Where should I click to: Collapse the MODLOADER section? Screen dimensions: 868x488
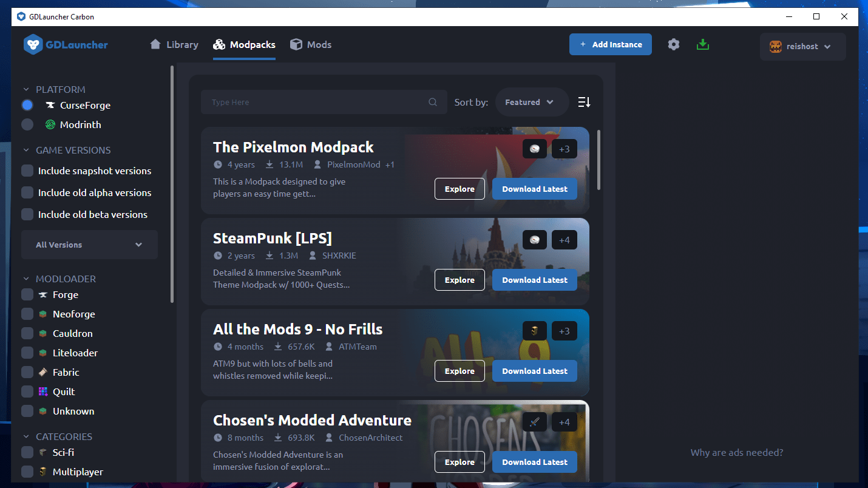(25, 278)
